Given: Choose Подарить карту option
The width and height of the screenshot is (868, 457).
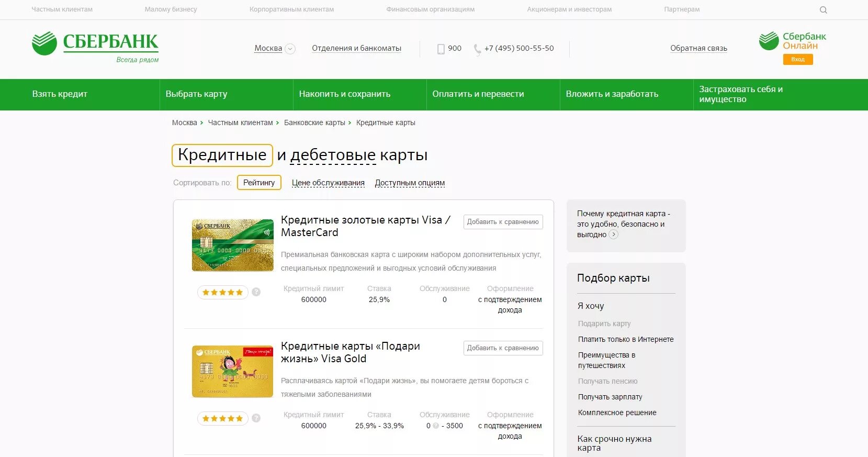Looking at the screenshot, I should click(604, 324).
